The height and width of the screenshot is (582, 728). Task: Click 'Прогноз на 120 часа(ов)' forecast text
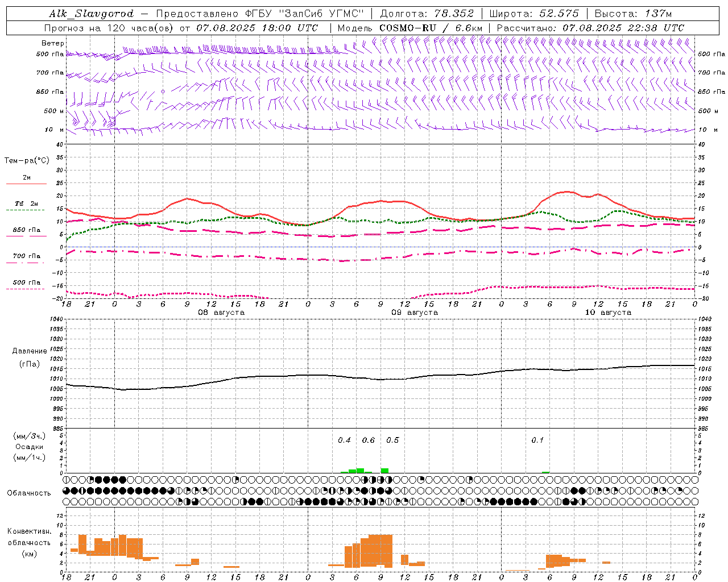(109, 28)
